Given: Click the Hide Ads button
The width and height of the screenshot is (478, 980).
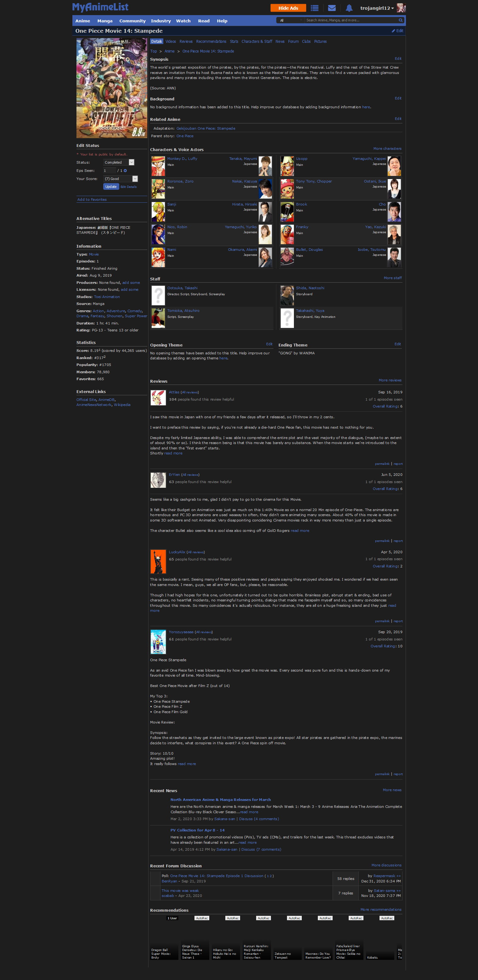Looking at the screenshot, I should coord(288,8).
